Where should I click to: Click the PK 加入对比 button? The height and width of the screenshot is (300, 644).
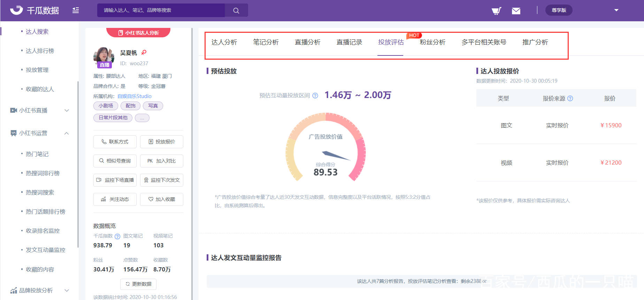tap(162, 161)
